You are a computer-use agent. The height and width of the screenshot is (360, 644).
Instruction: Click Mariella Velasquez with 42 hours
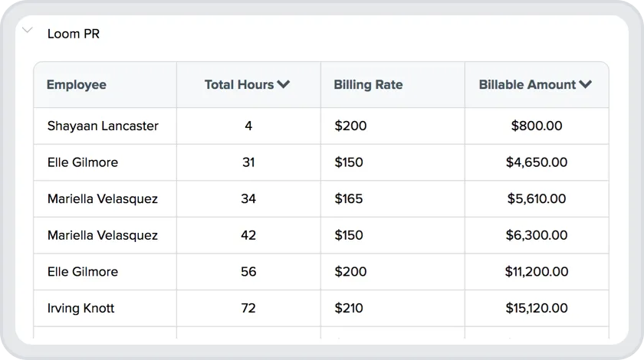[x=103, y=235]
